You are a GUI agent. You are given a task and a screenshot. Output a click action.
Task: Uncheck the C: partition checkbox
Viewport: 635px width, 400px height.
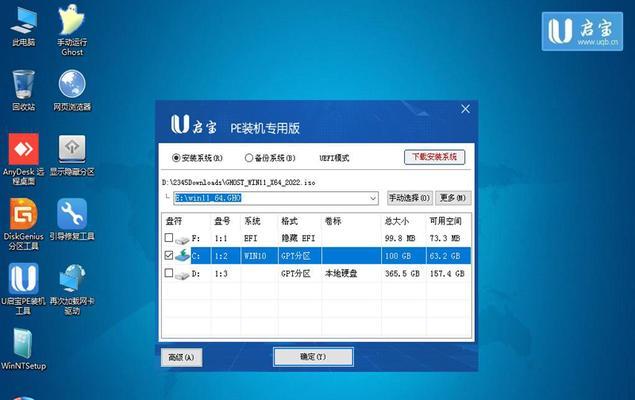click(x=169, y=255)
